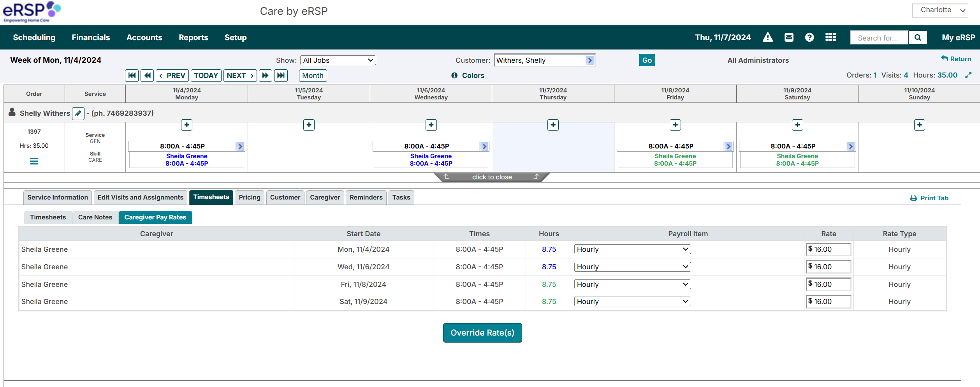Click the Return link
This screenshot has width=980, height=387.
click(x=957, y=58)
